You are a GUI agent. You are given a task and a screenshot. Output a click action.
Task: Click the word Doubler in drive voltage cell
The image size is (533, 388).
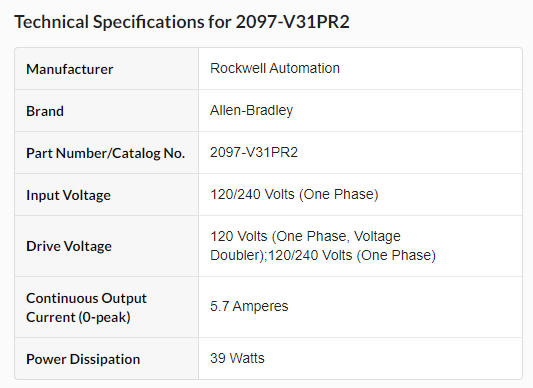(x=237, y=255)
